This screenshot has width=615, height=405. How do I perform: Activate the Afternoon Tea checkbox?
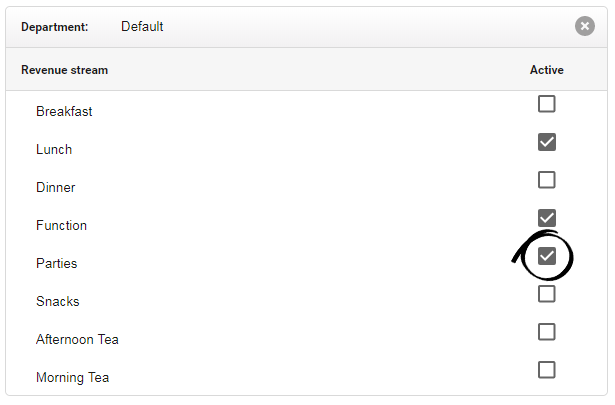click(x=546, y=332)
